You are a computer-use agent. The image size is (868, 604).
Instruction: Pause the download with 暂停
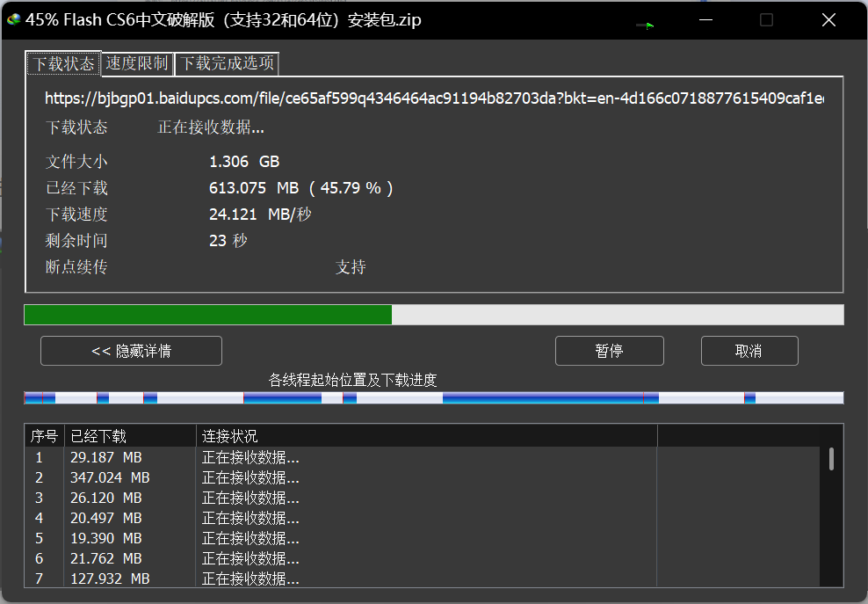(x=610, y=351)
